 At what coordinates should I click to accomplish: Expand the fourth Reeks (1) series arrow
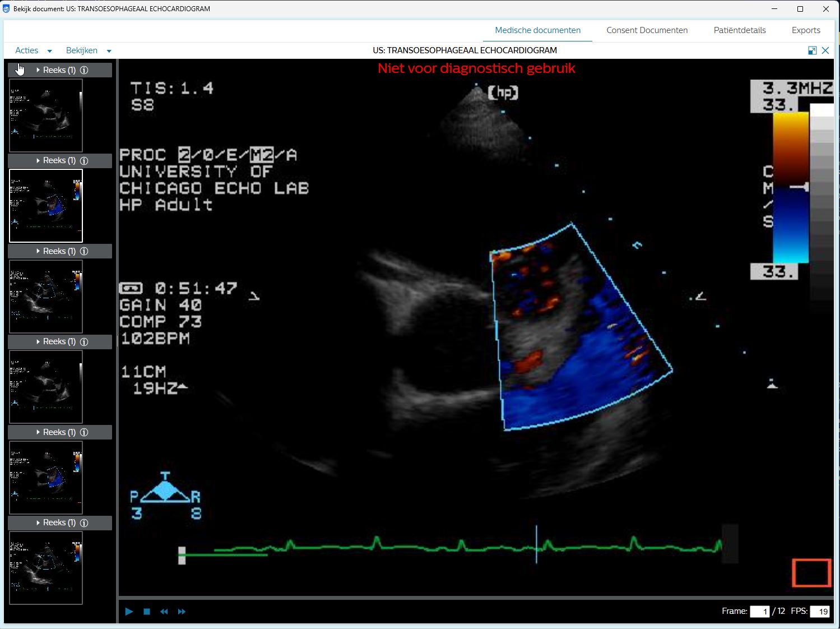coord(38,342)
